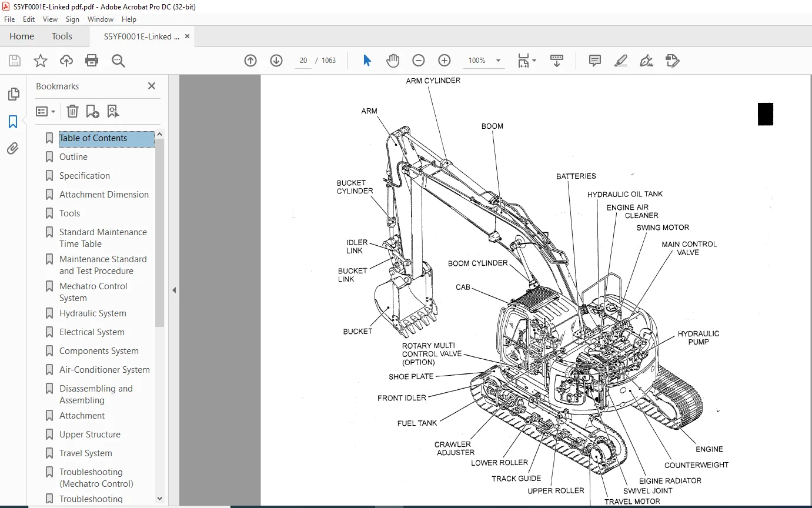Open the Window menu
This screenshot has height=508, width=812.
click(101, 19)
